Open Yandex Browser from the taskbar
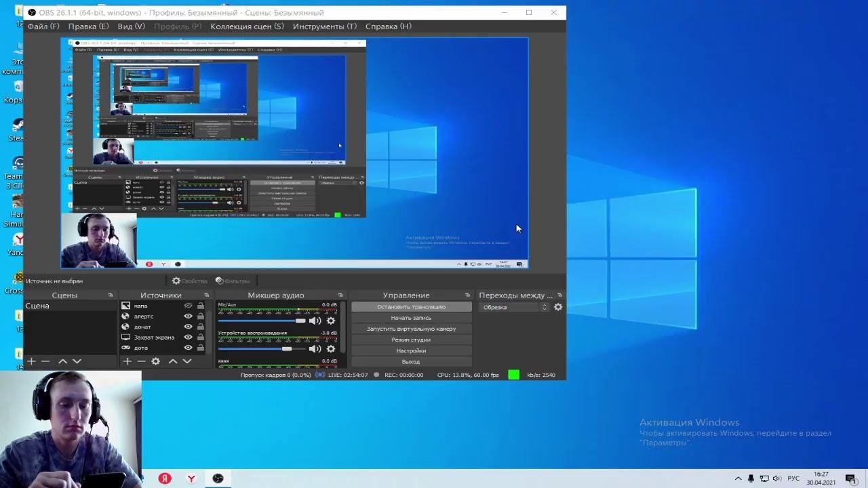Image resolution: width=868 pixels, height=488 pixels. coord(191,479)
